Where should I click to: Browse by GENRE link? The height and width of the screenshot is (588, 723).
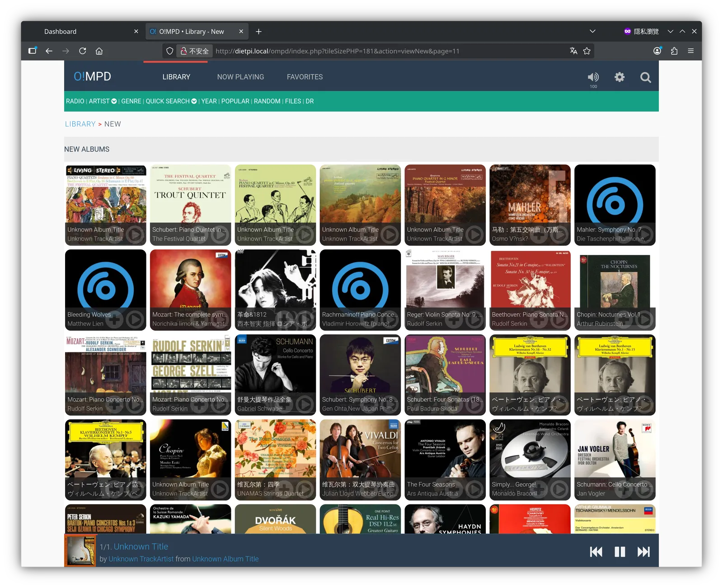coord(131,101)
